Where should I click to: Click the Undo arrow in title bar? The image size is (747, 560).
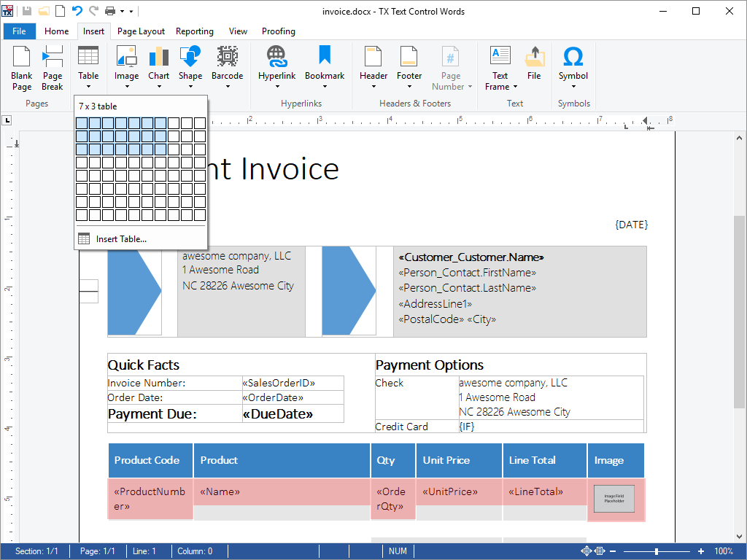pos(77,11)
